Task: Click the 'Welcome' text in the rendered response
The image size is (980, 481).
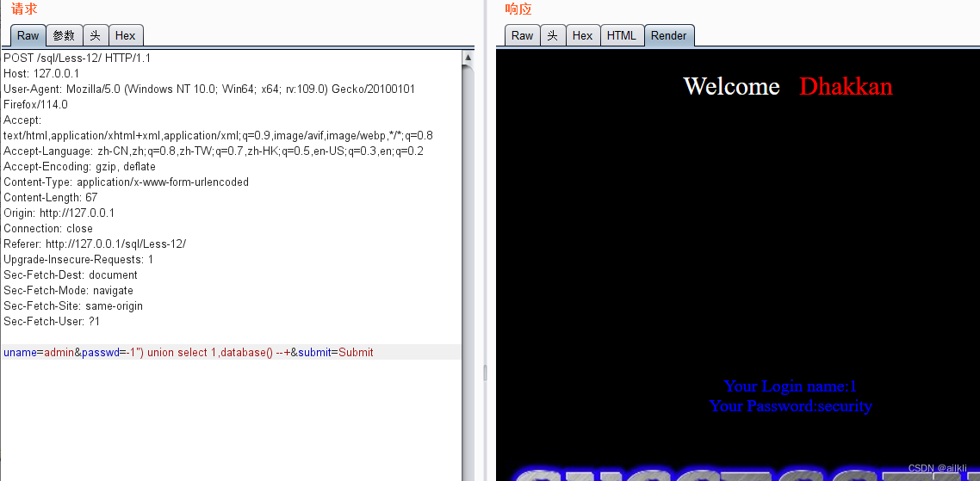Action: point(731,86)
